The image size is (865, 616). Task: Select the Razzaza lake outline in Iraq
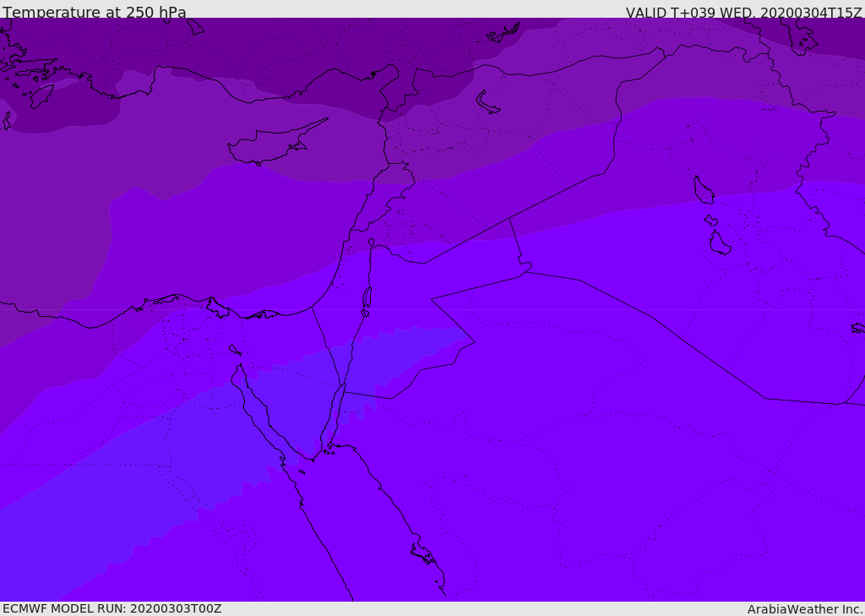click(719, 243)
